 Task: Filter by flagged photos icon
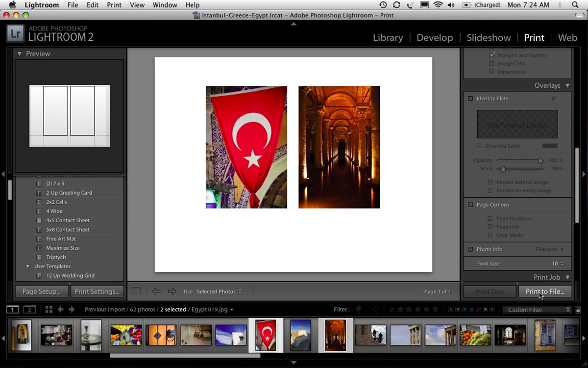point(359,310)
